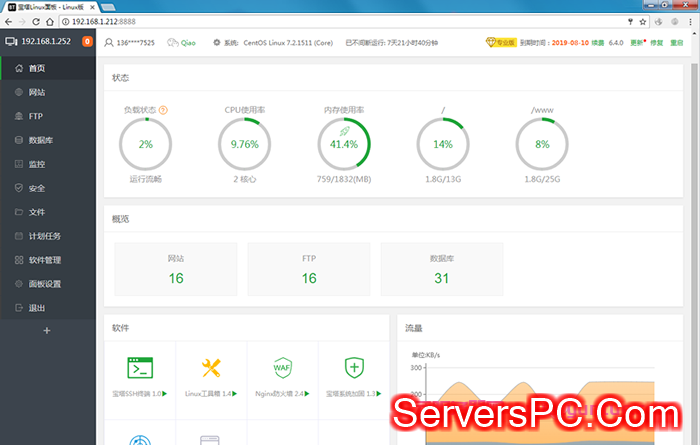Click the rocket icon in memory gauge
The height and width of the screenshot is (445, 700).
pyautogui.click(x=344, y=130)
